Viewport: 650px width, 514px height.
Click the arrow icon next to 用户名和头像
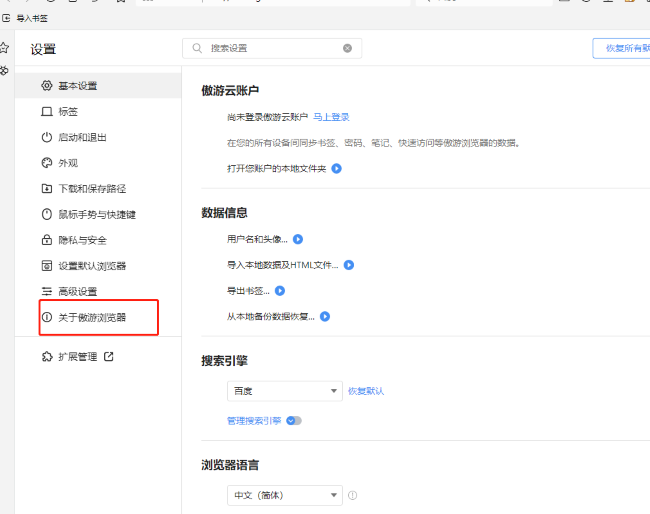click(297, 240)
